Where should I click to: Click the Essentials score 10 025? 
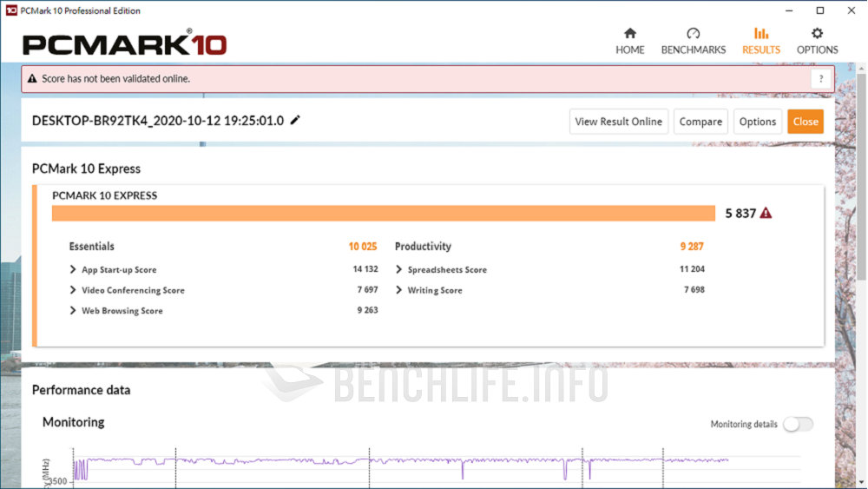(363, 247)
